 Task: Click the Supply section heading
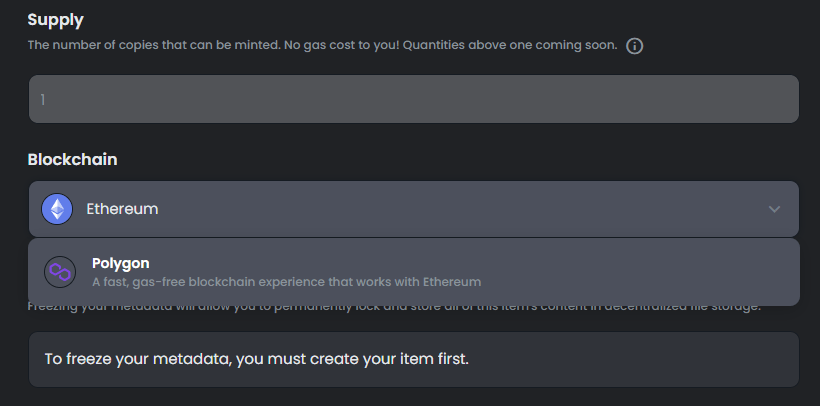tap(55, 20)
